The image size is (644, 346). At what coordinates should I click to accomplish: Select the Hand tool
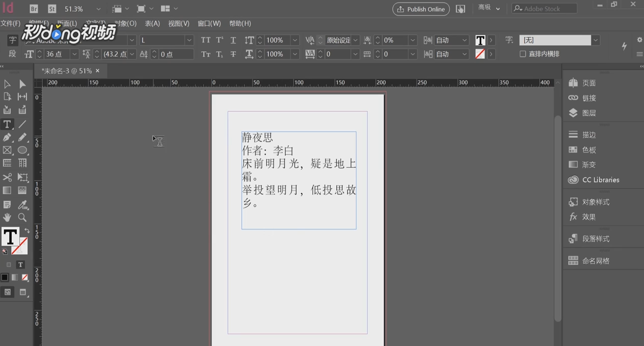(7, 217)
